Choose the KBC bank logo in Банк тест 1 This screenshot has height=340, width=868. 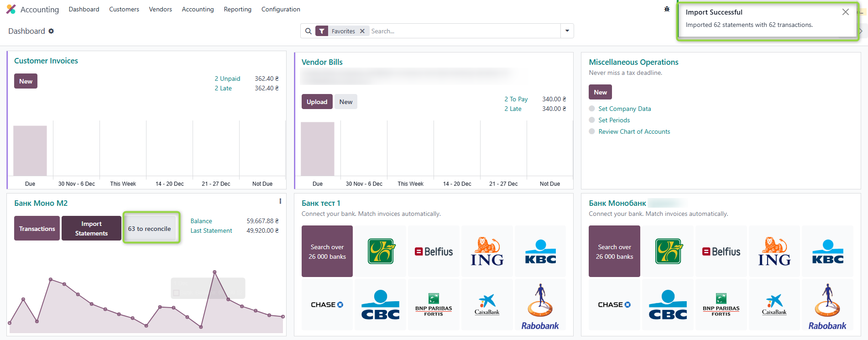coord(540,251)
